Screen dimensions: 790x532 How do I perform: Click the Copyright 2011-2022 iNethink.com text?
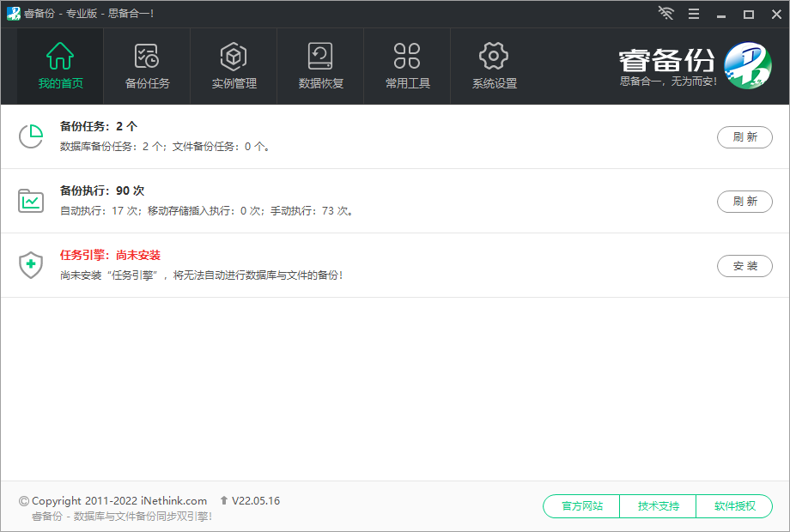click(119, 501)
